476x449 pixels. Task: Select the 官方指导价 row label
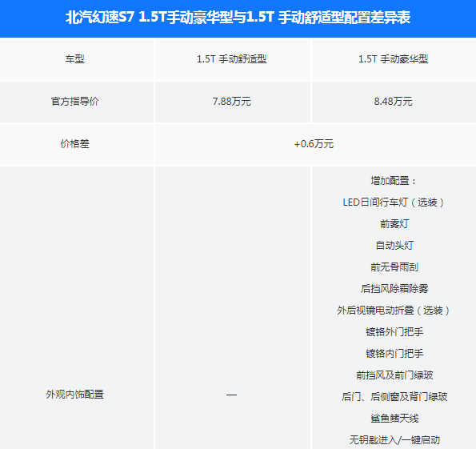click(x=74, y=101)
